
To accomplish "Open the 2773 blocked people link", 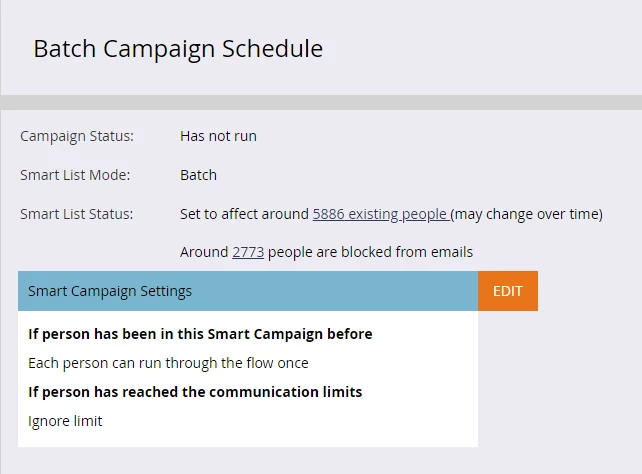I will point(248,252).
